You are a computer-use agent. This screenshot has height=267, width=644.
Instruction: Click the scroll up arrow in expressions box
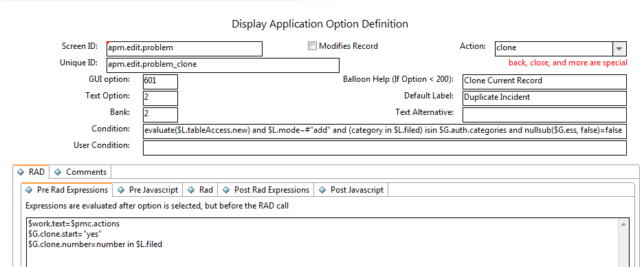623,224
